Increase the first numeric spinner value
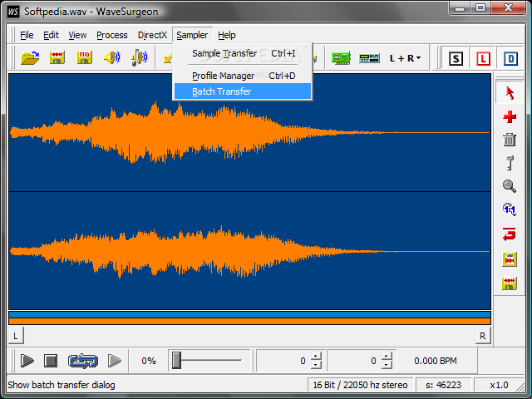 click(316, 356)
